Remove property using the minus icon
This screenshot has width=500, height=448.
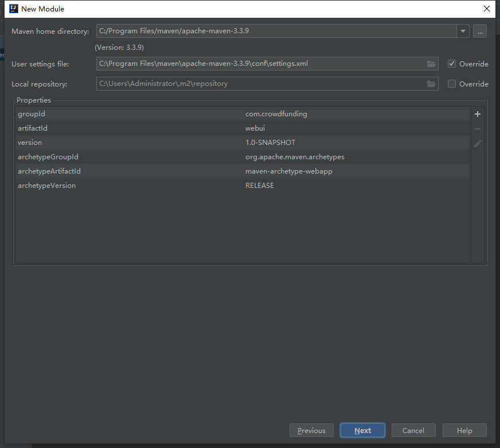click(478, 129)
